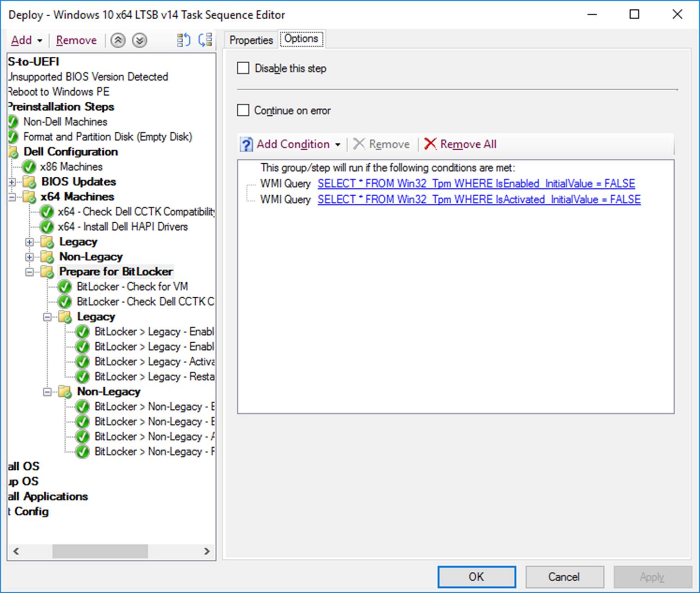The height and width of the screenshot is (593, 700).
Task: Click the red X Remove All icon
Action: 430,144
